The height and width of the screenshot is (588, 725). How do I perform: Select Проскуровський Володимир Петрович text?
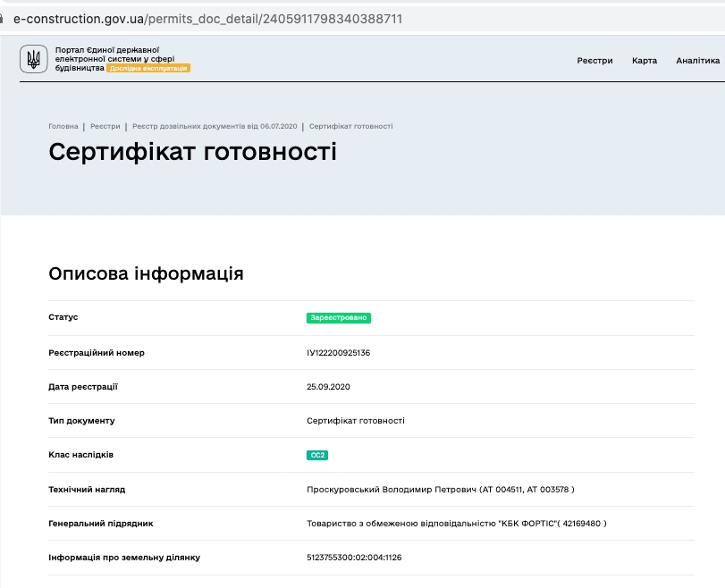(x=392, y=490)
